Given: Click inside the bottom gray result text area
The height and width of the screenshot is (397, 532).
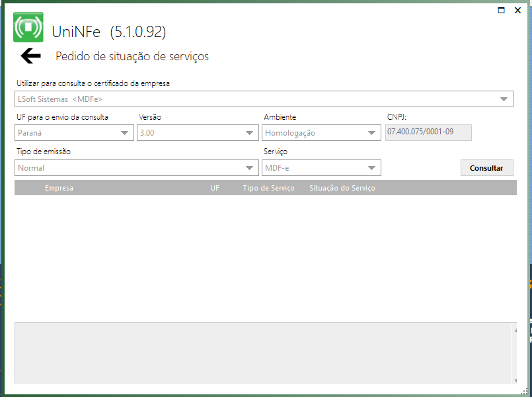Looking at the screenshot, I should [263, 353].
